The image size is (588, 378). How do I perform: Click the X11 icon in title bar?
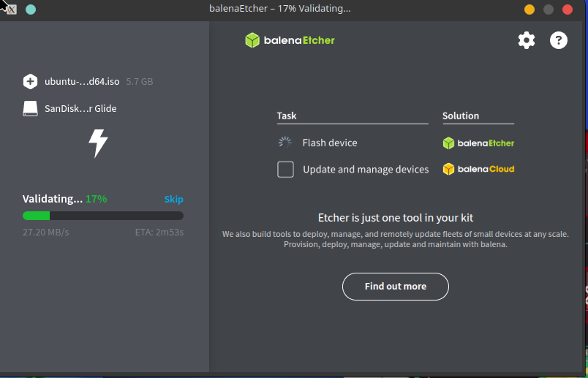point(11,10)
